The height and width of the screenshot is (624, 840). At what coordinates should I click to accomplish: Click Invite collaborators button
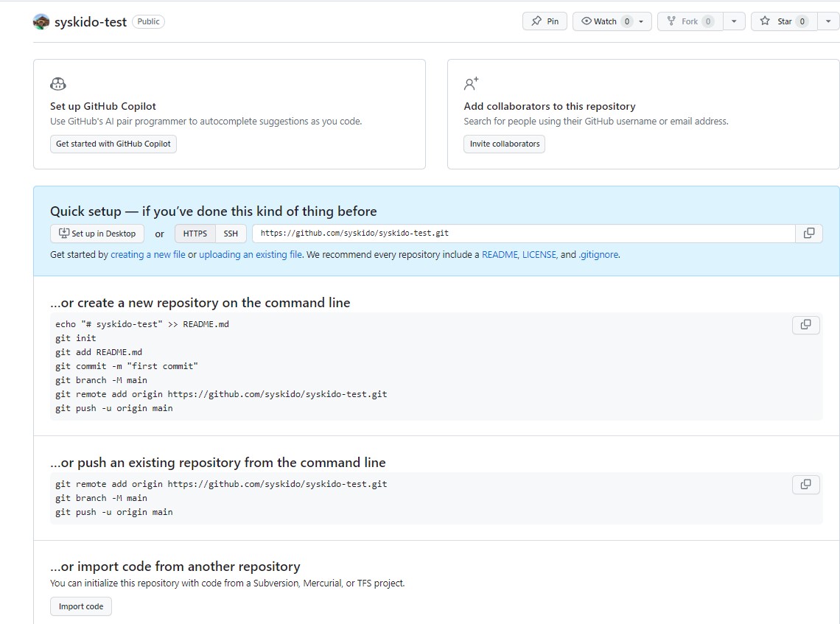click(505, 144)
